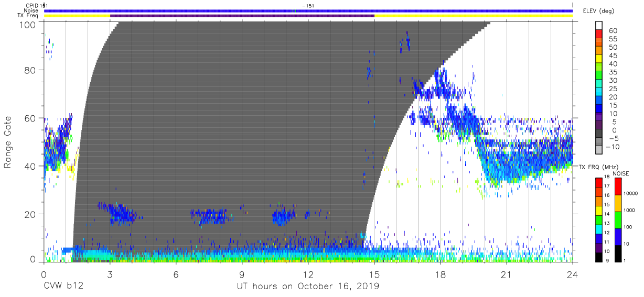Click the '45' value on the ELEV colorbar
This screenshot has width=644, height=297.
613,56
